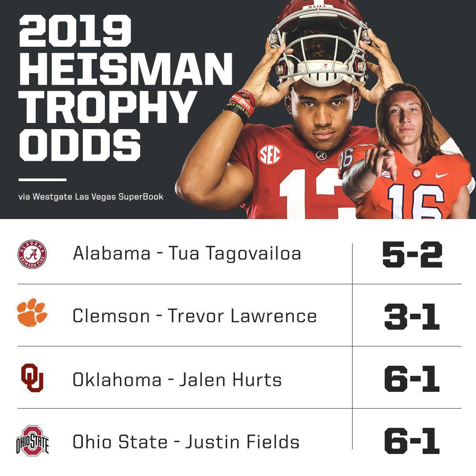
Task: Click the 6-1 odds for Oklahoma
Action: (412, 379)
